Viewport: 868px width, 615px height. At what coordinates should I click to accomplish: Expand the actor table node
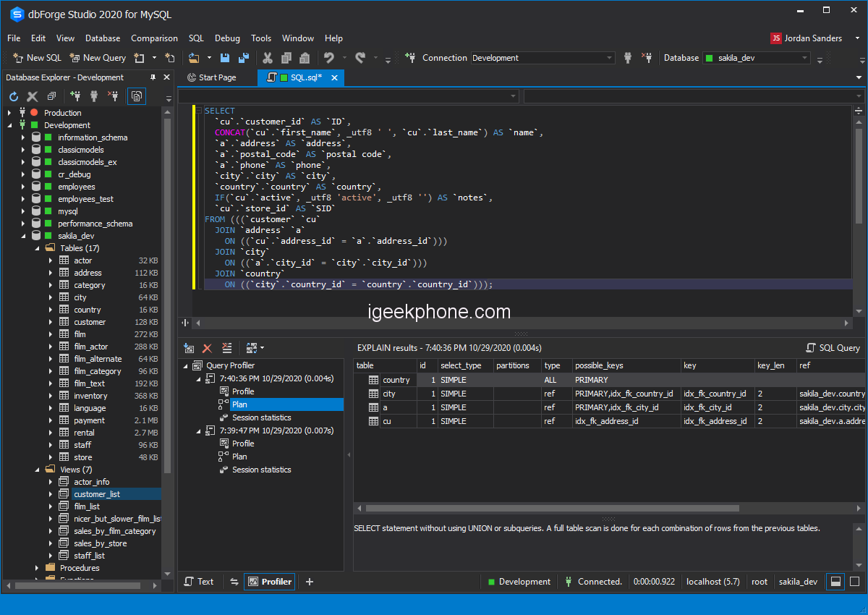click(51, 260)
